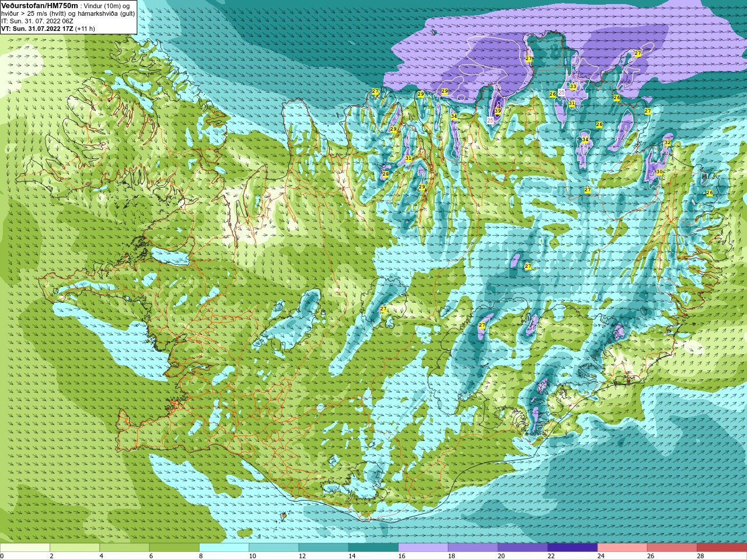Click the yellow gust marker showing 32
Viewport: 747px width, 560px height.
[668, 143]
